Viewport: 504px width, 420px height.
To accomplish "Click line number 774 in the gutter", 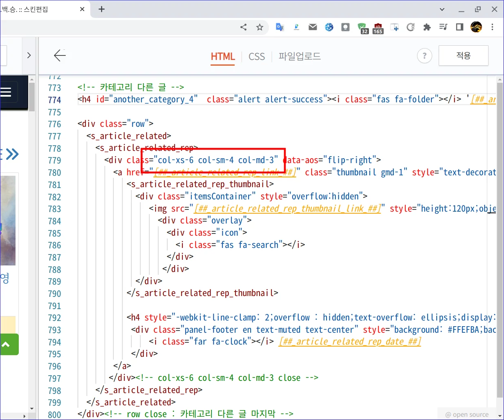I will [54, 100].
